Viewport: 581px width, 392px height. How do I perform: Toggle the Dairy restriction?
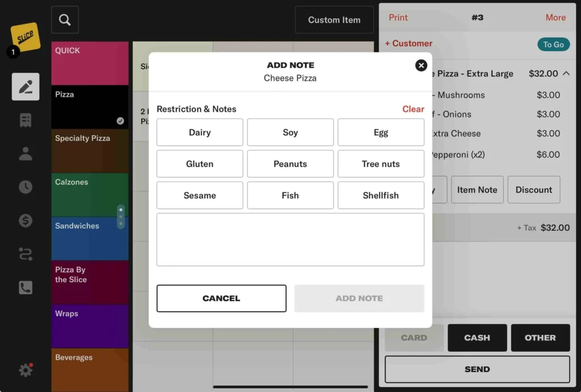(200, 132)
